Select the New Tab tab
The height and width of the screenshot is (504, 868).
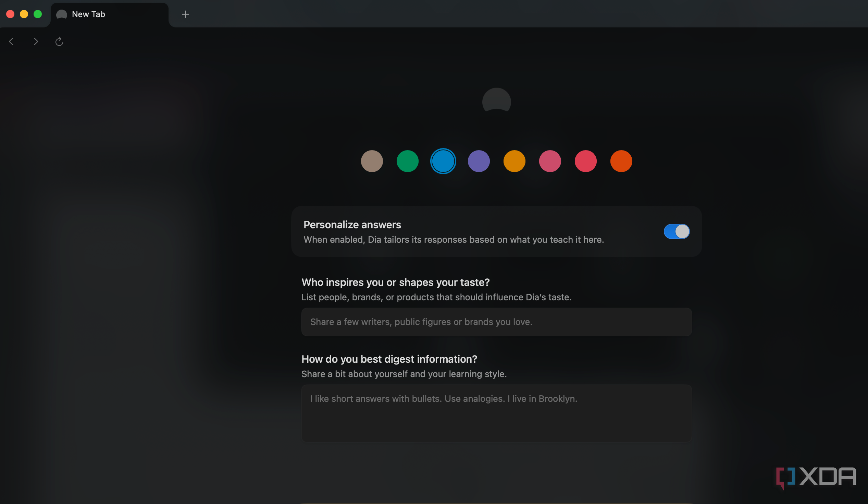pos(110,14)
